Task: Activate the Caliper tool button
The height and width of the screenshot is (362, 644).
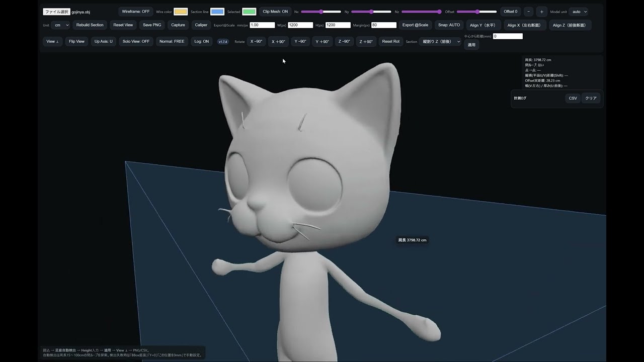Action: pyautogui.click(x=201, y=25)
